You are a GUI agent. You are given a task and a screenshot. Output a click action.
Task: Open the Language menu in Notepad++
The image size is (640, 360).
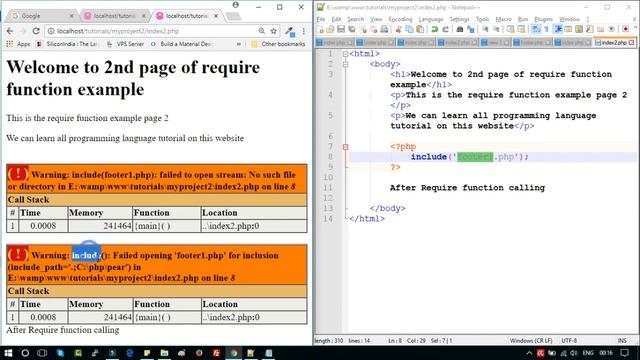coord(431,19)
